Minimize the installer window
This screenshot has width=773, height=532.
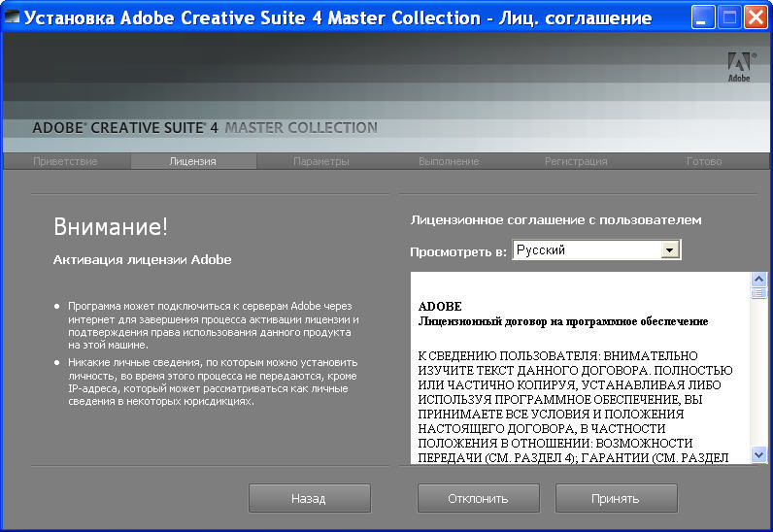pyautogui.click(x=702, y=17)
